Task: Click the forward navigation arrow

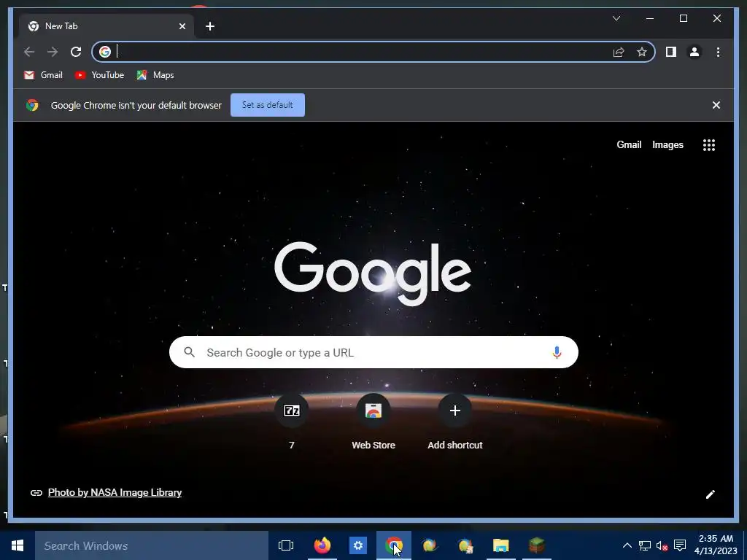Action: point(53,52)
